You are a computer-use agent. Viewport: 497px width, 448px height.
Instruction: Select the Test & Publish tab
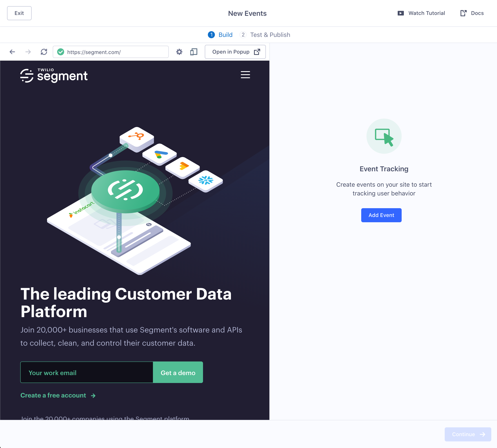click(x=270, y=35)
